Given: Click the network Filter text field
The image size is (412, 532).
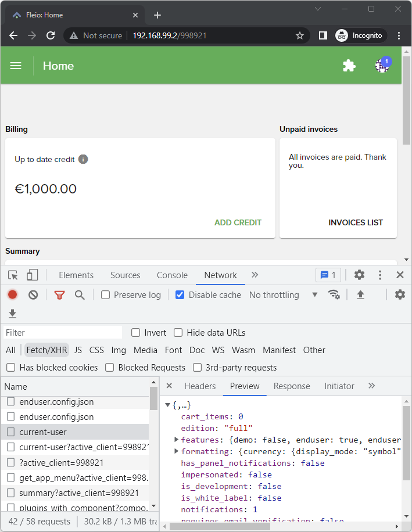Looking at the screenshot, I should [63, 333].
